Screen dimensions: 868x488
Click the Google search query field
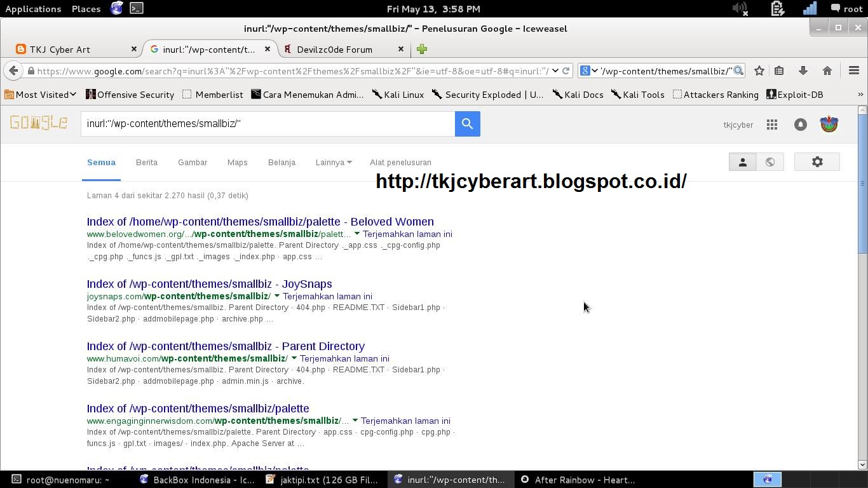tap(268, 124)
